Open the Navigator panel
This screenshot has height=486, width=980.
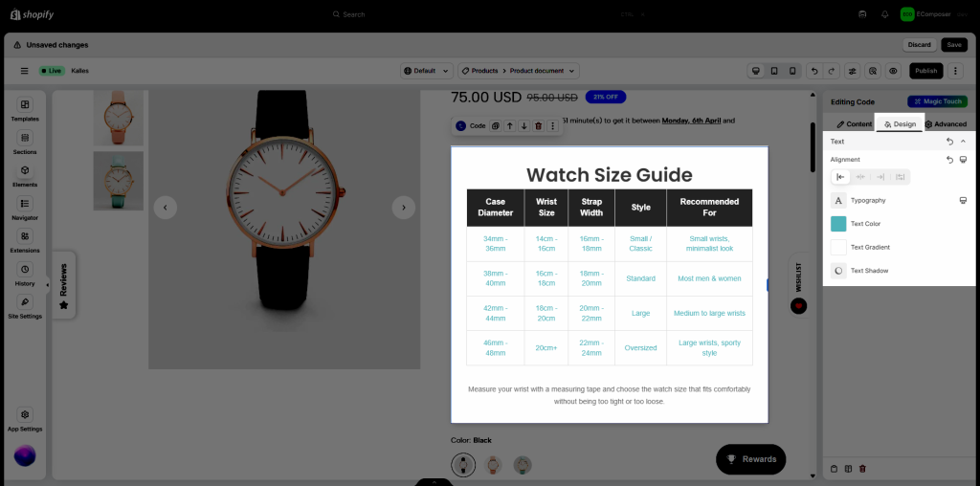(25, 208)
